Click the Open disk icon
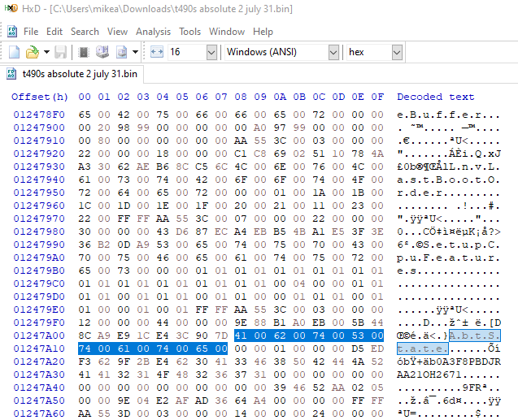Image resolution: width=518 pixels, height=420 pixels. tap(102, 52)
